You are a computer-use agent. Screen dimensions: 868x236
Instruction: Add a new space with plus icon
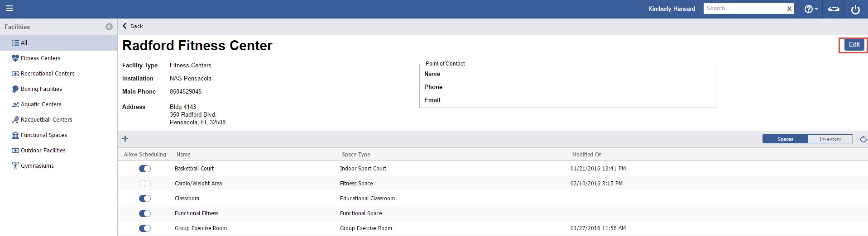coord(125,139)
